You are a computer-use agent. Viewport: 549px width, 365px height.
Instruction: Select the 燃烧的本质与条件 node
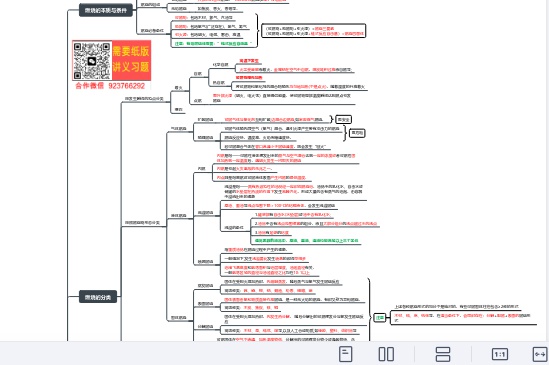click(106, 10)
